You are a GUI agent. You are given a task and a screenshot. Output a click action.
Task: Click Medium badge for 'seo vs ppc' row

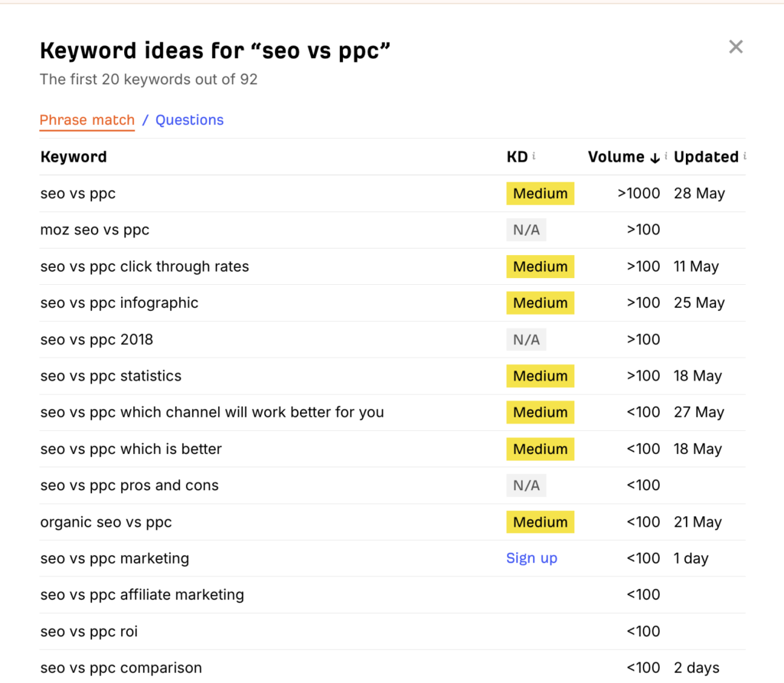(540, 194)
